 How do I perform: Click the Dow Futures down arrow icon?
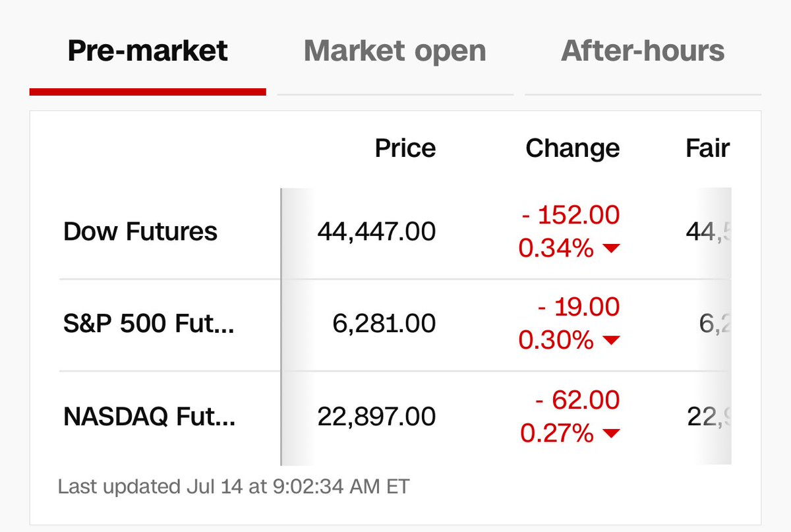point(611,249)
